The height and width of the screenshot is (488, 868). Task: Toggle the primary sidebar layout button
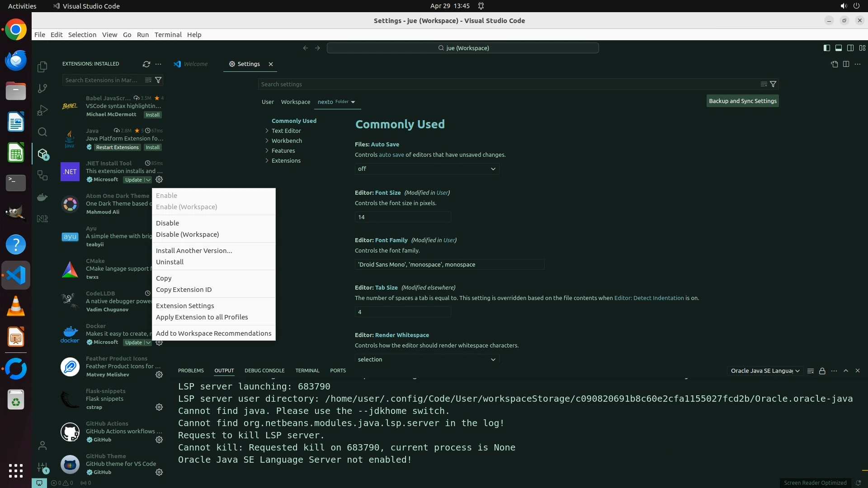(x=827, y=48)
